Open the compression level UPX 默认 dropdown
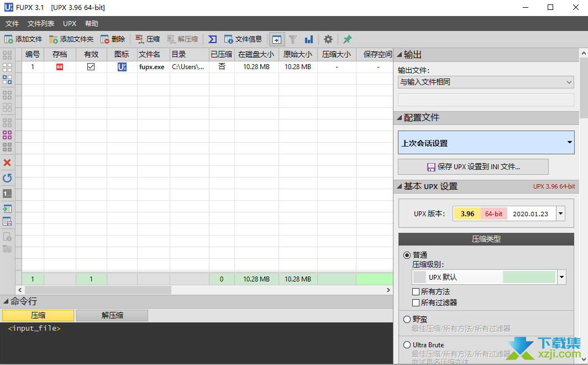 click(x=561, y=277)
